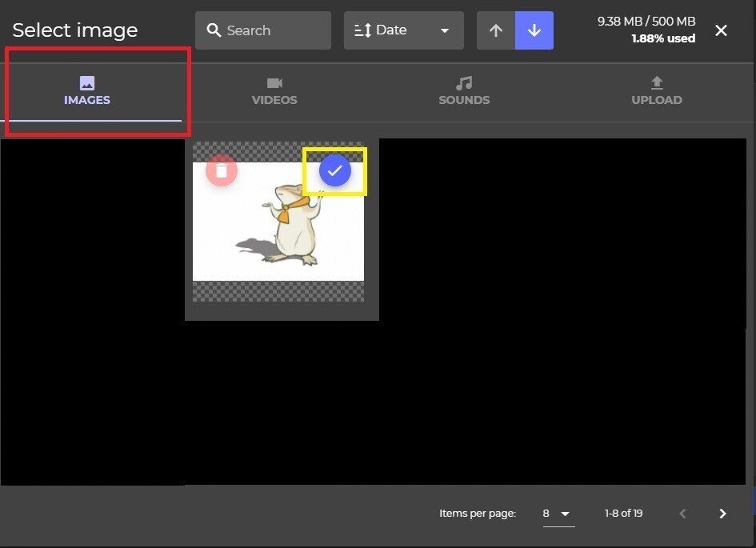This screenshot has height=548, width=756.
Task: Sort in ascending order with up arrow
Action: pos(496,30)
